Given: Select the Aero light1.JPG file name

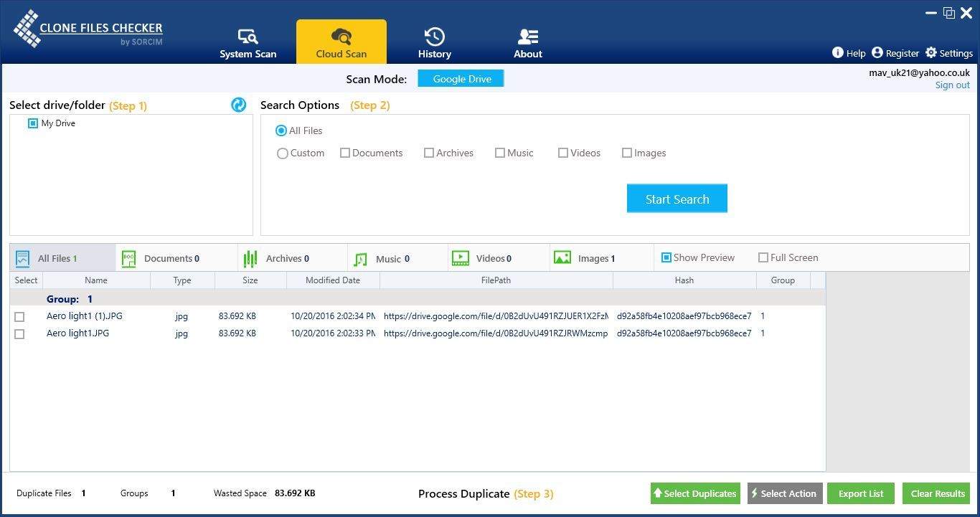Looking at the screenshot, I should click(78, 333).
